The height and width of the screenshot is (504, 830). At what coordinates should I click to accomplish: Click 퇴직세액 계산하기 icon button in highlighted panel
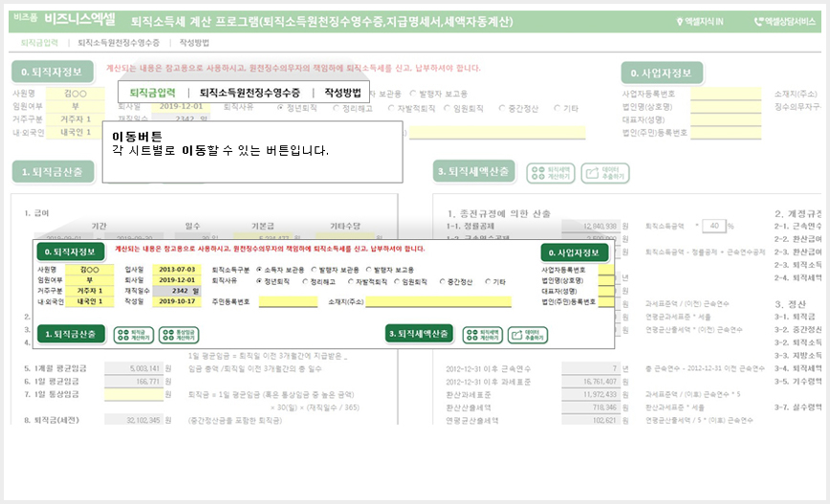tap(483, 335)
